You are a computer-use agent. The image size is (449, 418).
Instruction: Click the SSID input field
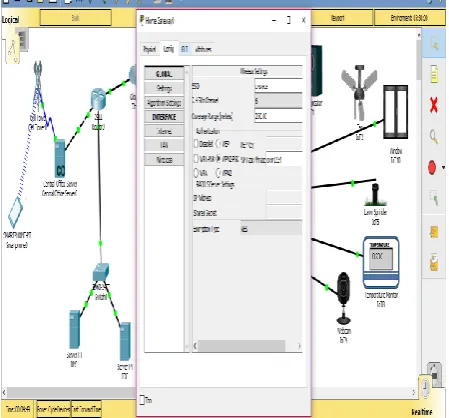[x=278, y=86]
